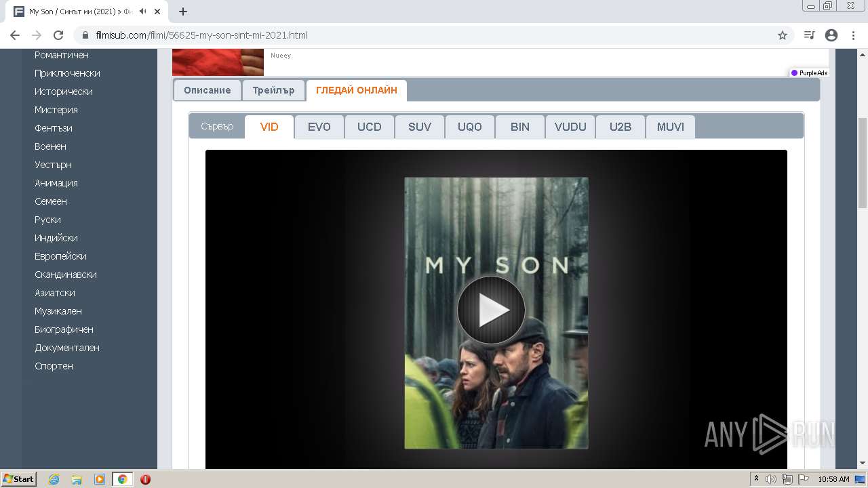The width and height of the screenshot is (868, 488).
Task: Launch Internet Explorer from taskbar
Action: click(x=54, y=479)
